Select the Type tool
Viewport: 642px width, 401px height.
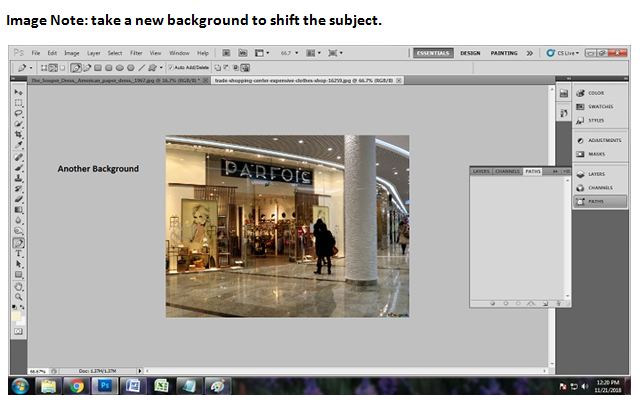(x=18, y=254)
